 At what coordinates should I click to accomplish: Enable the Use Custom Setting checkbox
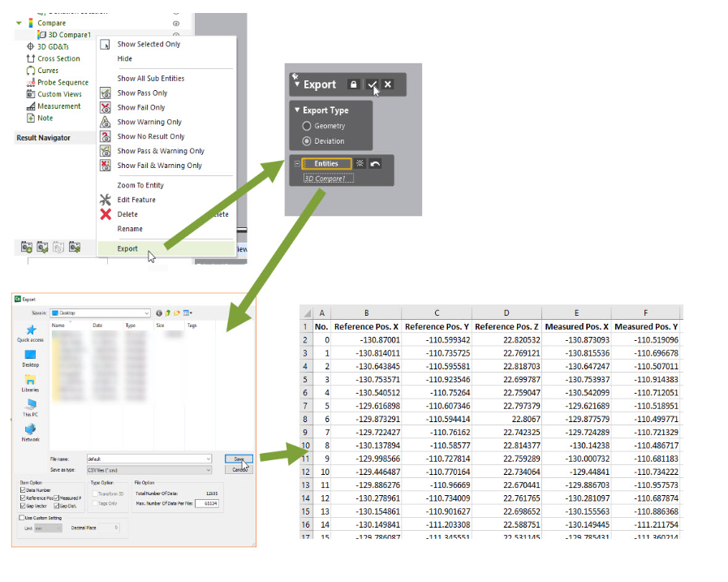click(x=21, y=517)
